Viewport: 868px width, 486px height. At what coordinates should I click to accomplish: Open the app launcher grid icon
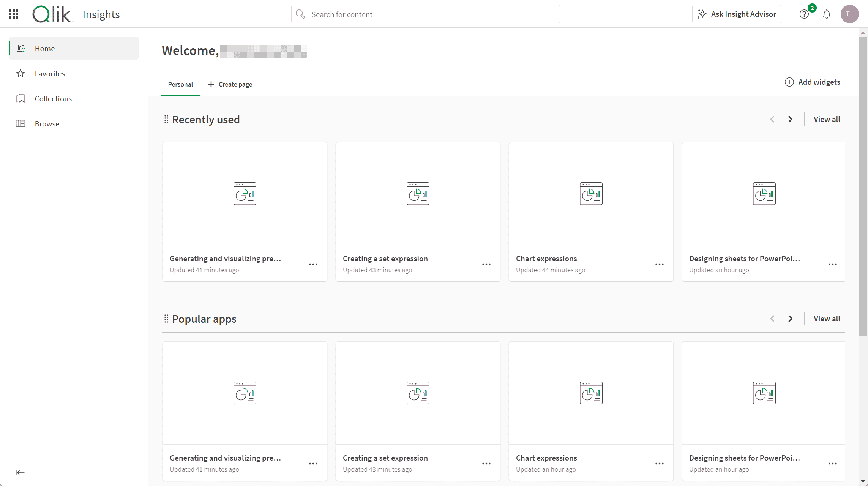coord(14,14)
